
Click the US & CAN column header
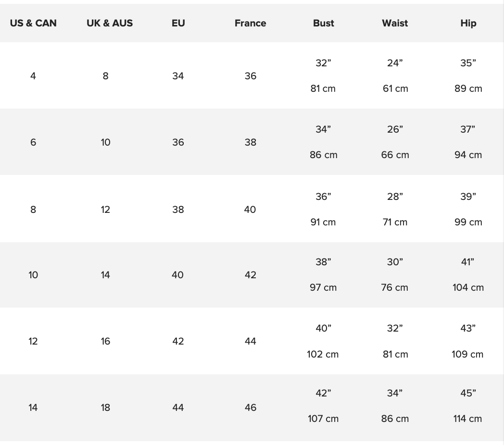click(33, 23)
